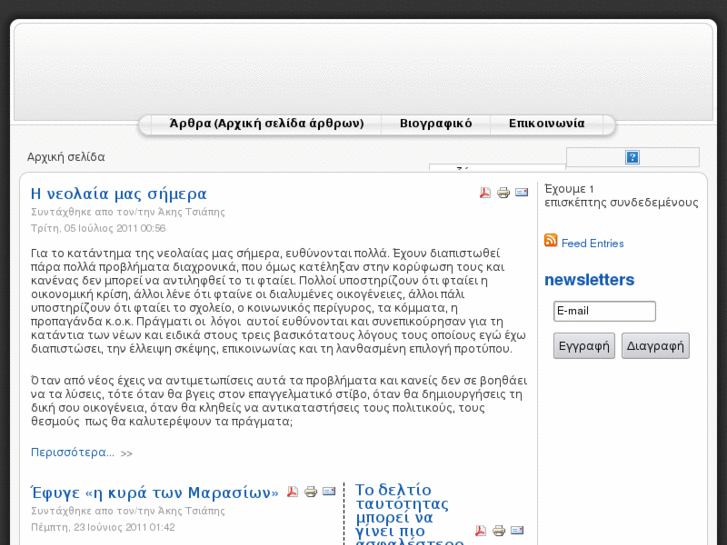
Task: Open PDF version of 'Η νεολαία μας σήμερα'
Action: tap(485, 192)
